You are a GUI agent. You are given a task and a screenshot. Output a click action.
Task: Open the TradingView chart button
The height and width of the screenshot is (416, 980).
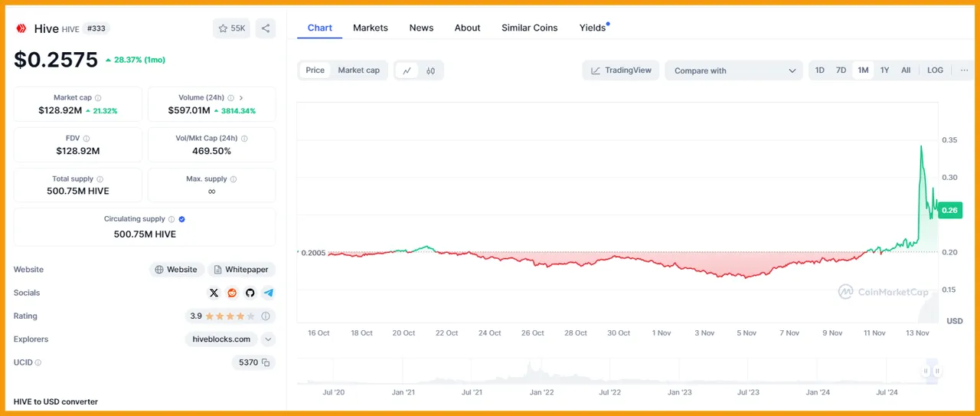621,70
